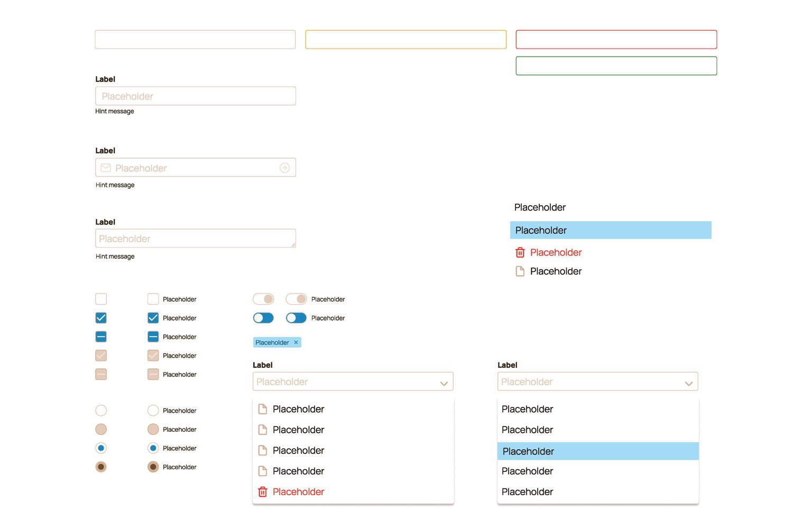Click the red trash icon in the dropdown list

[263, 492]
